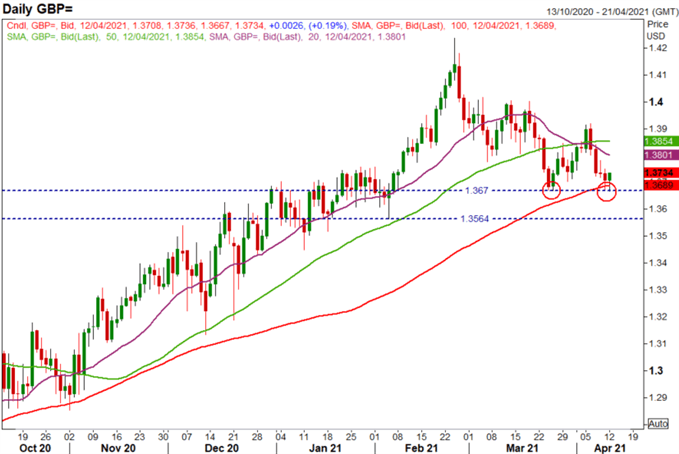Click the 1.42 price axis tick
Image resolution: width=679 pixels, height=454 pixels.
click(658, 48)
